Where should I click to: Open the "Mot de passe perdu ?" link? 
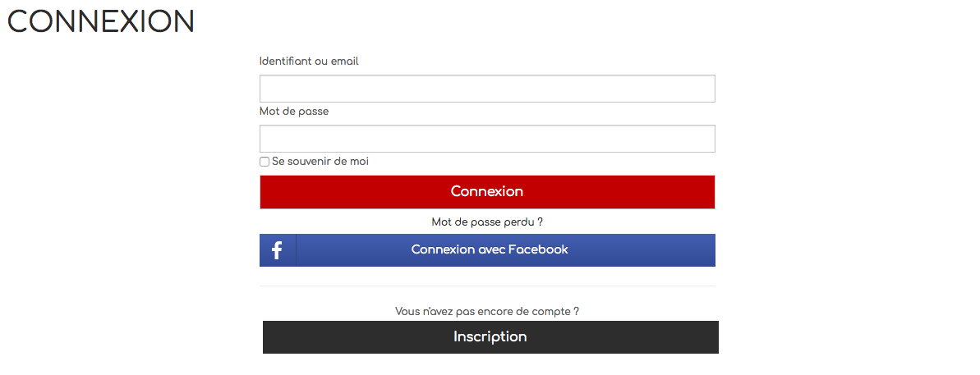(x=487, y=222)
